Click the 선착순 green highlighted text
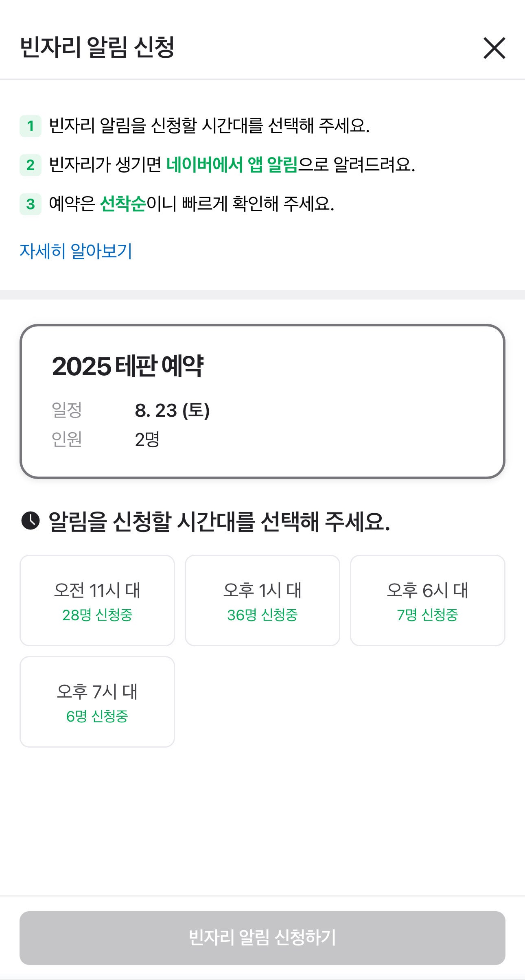This screenshot has width=525, height=980. click(122, 203)
